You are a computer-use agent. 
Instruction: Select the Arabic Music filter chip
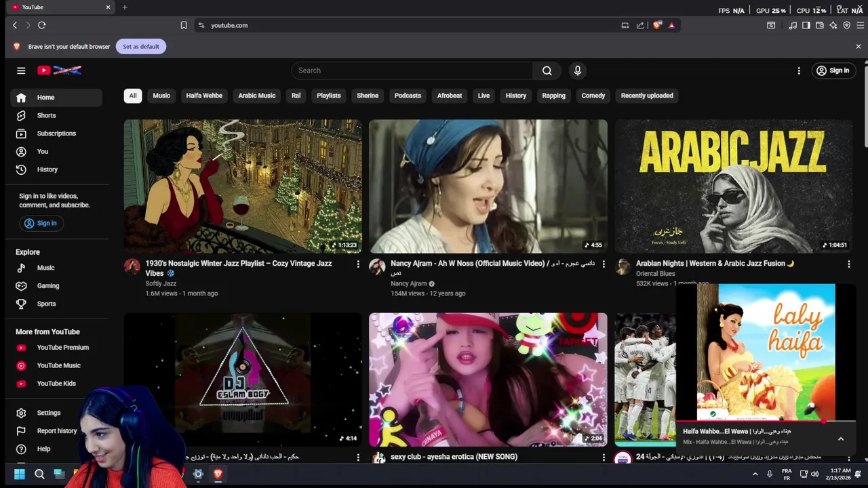257,96
